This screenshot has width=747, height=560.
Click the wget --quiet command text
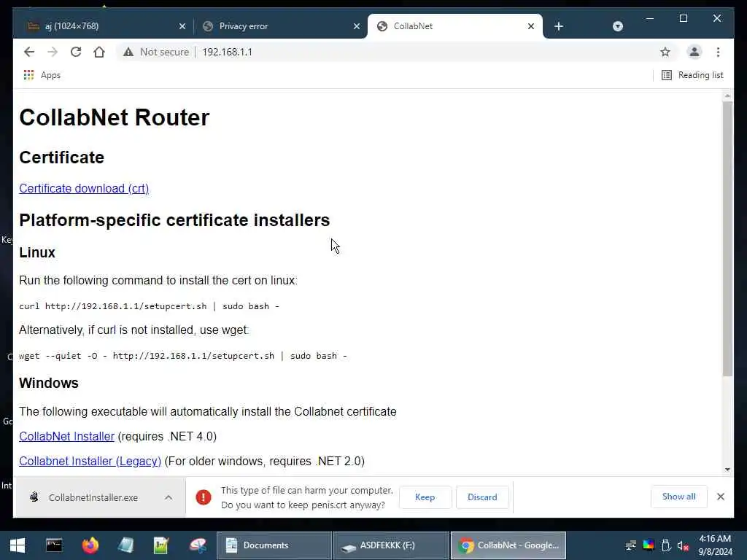pyautogui.click(x=183, y=356)
